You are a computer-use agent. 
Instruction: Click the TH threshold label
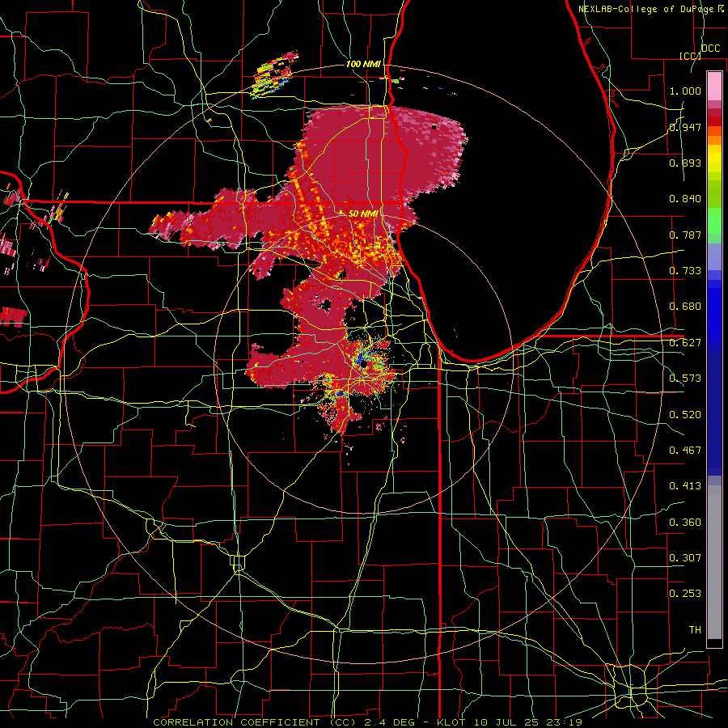click(695, 630)
